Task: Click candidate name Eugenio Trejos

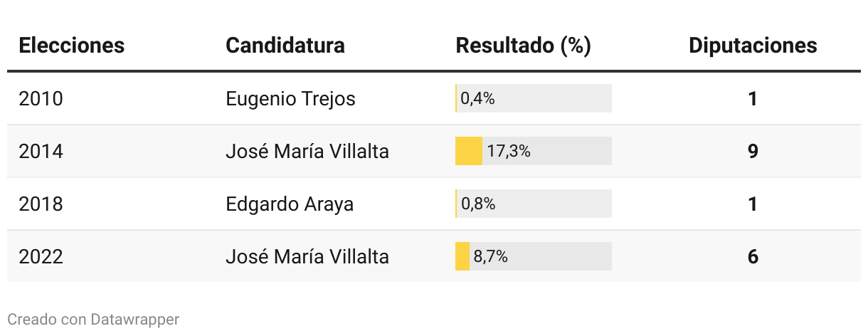Action: click(x=290, y=99)
